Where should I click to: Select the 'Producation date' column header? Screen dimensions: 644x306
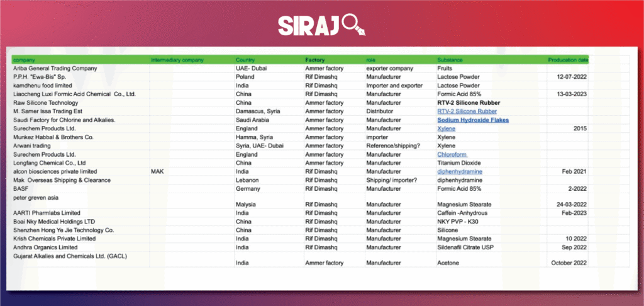pyautogui.click(x=568, y=60)
